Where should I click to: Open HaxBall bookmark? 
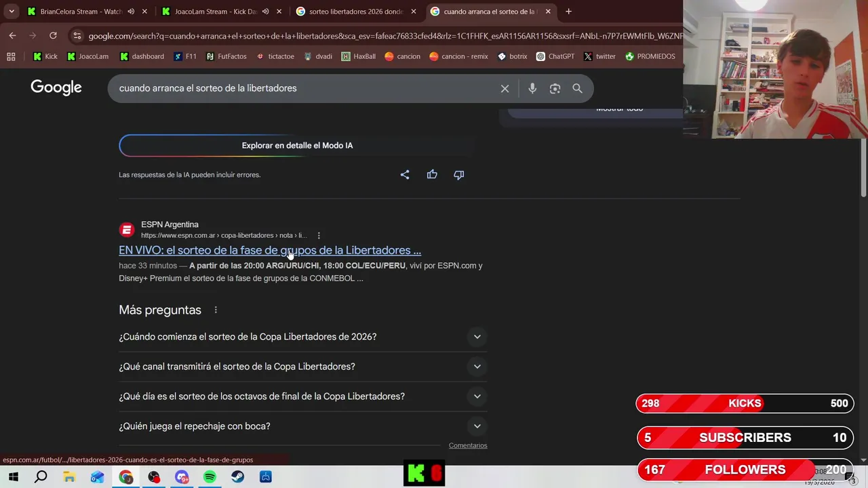click(358, 56)
